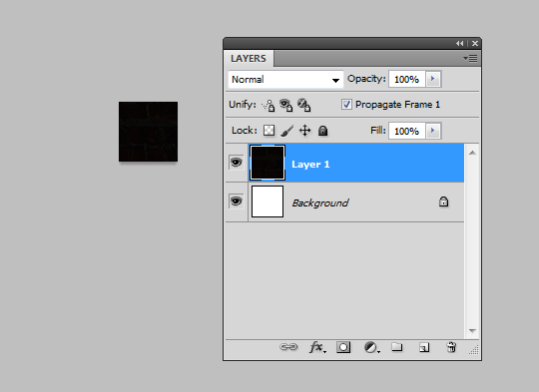Lock image pixels with brush icon
The height and width of the screenshot is (392, 539).
coord(287,131)
